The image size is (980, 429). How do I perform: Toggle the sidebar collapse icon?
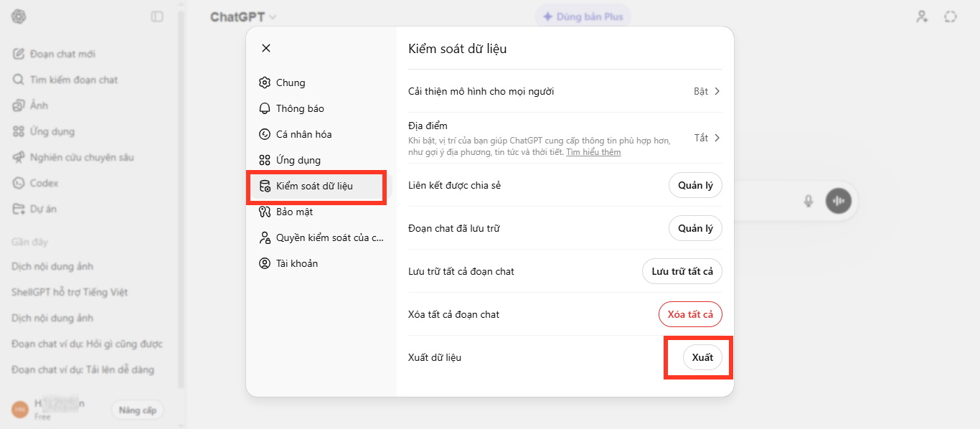point(157,16)
